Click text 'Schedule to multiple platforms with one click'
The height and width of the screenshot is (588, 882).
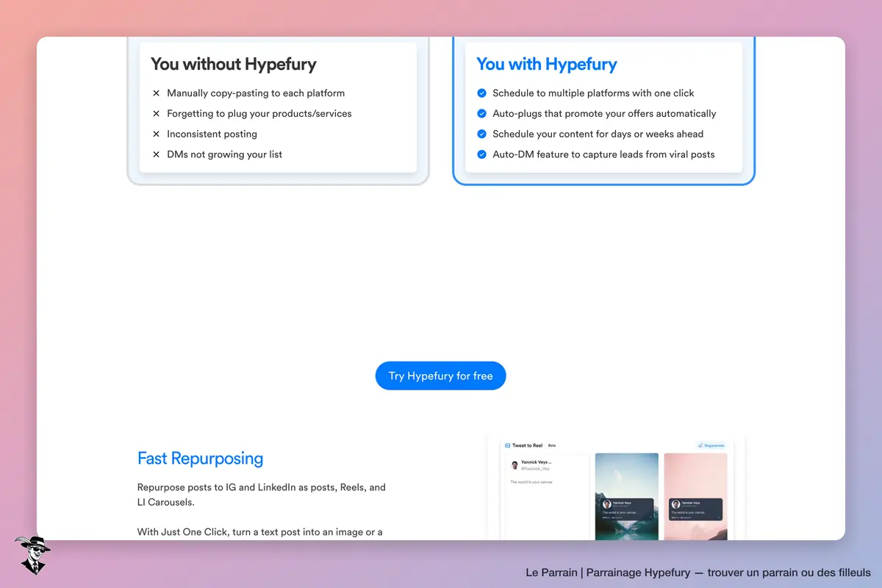(x=593, y=93)
